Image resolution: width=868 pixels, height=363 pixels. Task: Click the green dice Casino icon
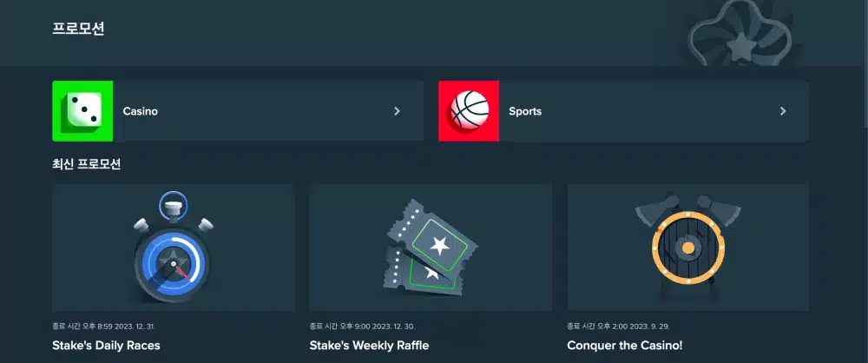click(x=82, y=111)
